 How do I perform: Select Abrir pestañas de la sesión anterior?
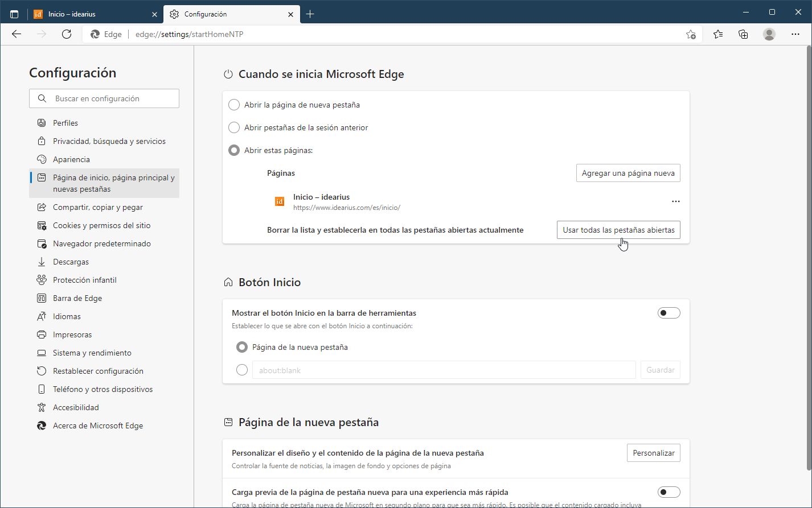(233, 127)
